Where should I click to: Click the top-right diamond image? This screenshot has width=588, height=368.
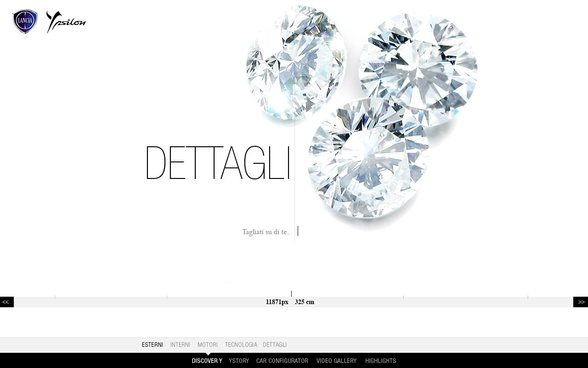click(418, 68)
